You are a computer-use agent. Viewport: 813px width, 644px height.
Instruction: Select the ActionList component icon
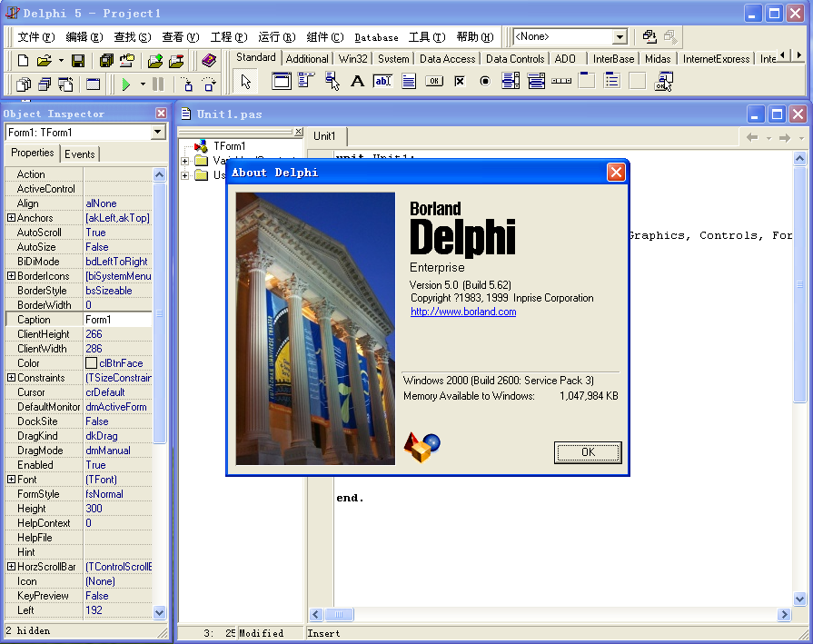pos(663,82)
